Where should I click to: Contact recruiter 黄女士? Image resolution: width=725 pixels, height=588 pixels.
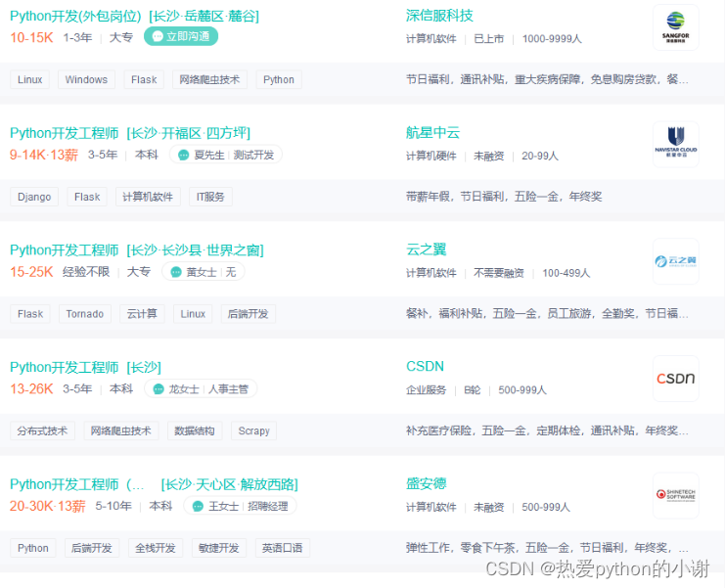(203, 272)
